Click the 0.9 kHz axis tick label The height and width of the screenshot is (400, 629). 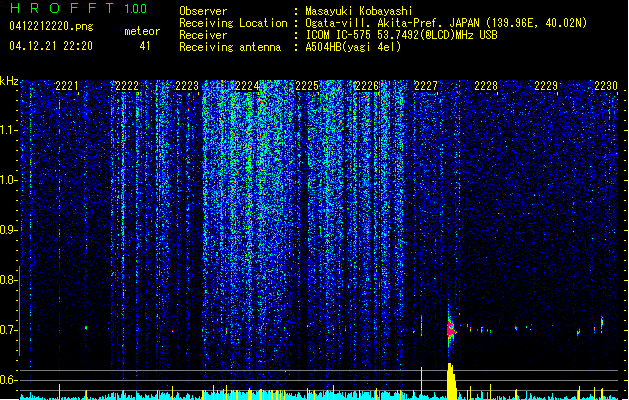[x=8, y=230]
